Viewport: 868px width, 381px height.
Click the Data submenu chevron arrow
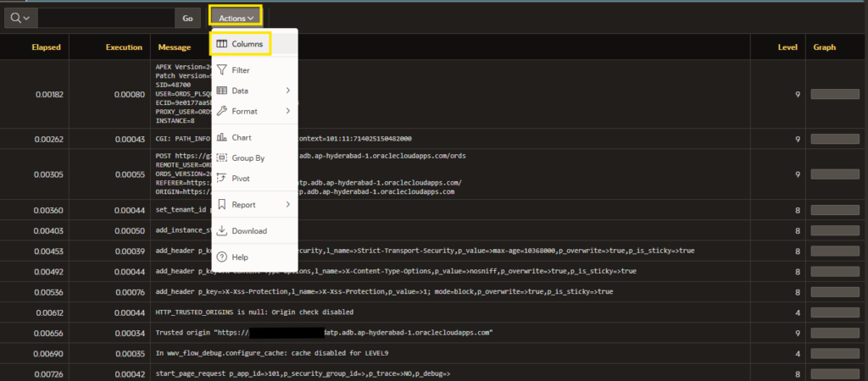point(288,91)
